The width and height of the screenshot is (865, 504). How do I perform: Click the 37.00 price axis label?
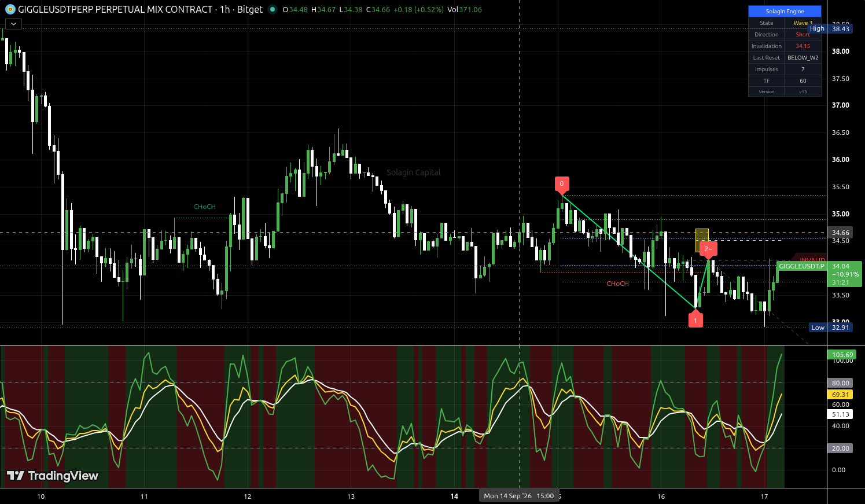pos(840,105)
